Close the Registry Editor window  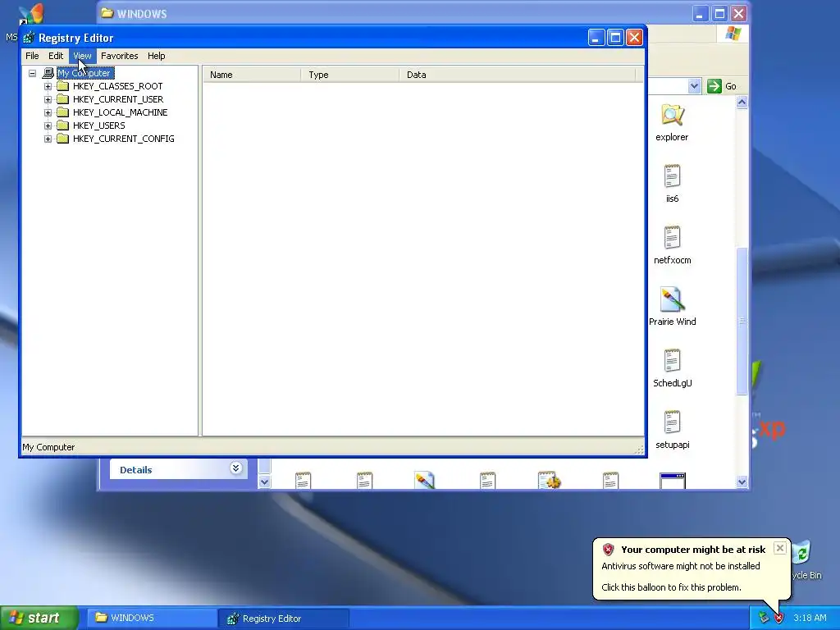634,38
